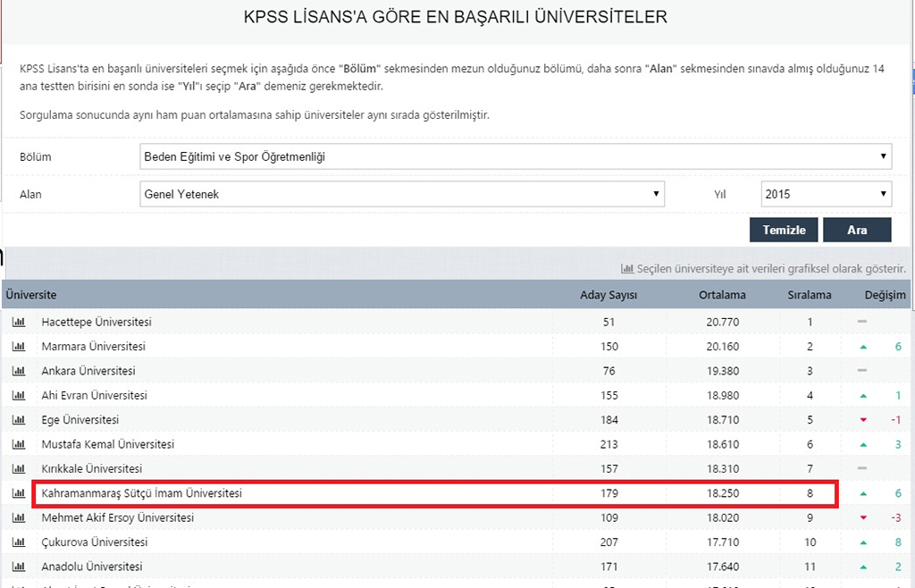
Task: Select Mehmet Akif Ersoy Üniversitesi name
Action: [117, 518]
